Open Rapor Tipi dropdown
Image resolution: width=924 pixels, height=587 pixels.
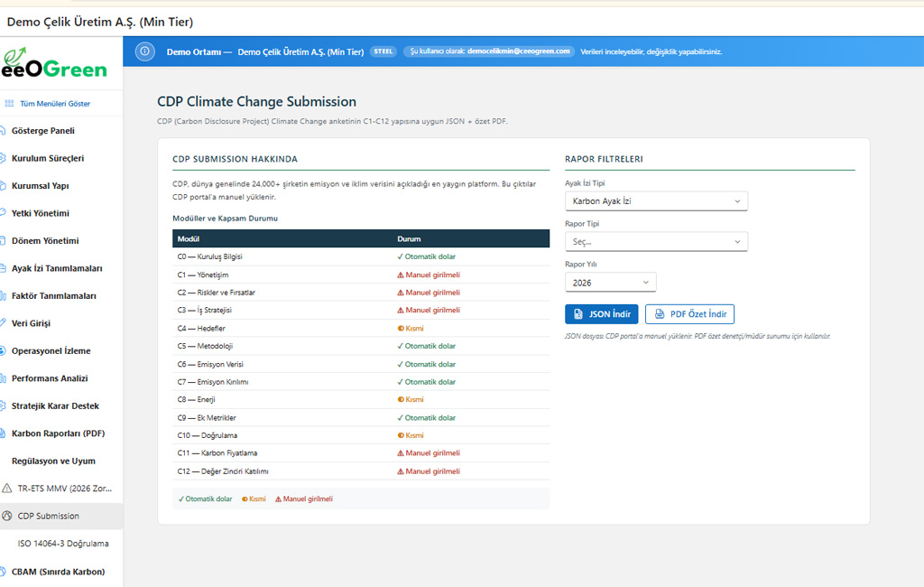pos(656,242)
